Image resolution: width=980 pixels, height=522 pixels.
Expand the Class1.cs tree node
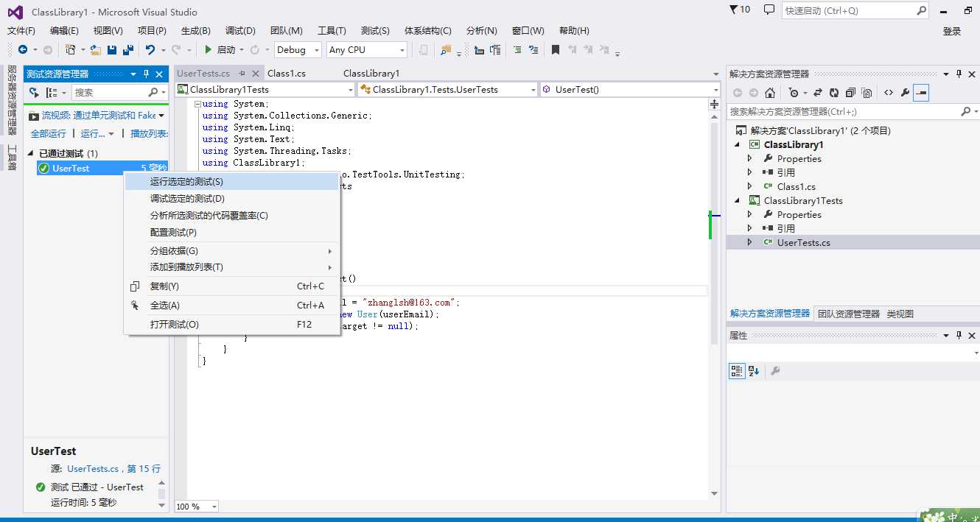[x=750, y=186]
